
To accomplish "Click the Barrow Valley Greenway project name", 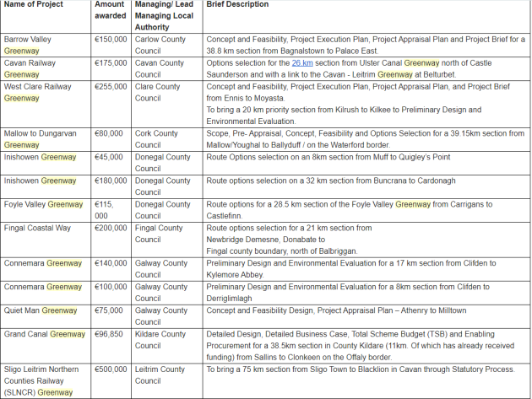I will click(x=28, y=46).
